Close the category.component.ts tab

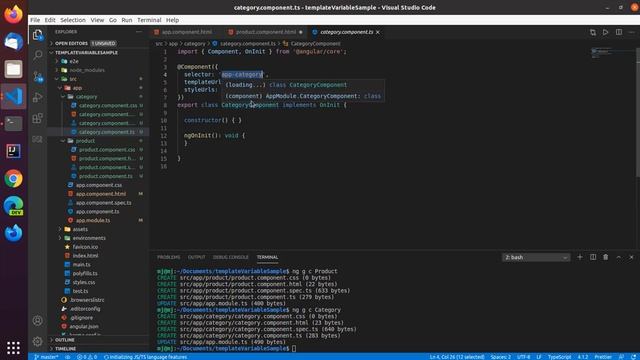(x=378, y=32)
